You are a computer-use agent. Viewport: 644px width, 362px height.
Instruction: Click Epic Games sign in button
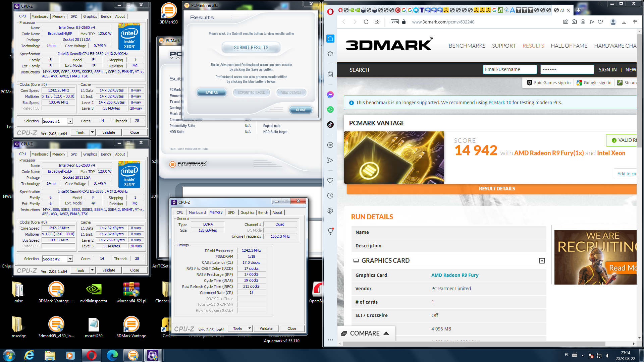point(548,83)
